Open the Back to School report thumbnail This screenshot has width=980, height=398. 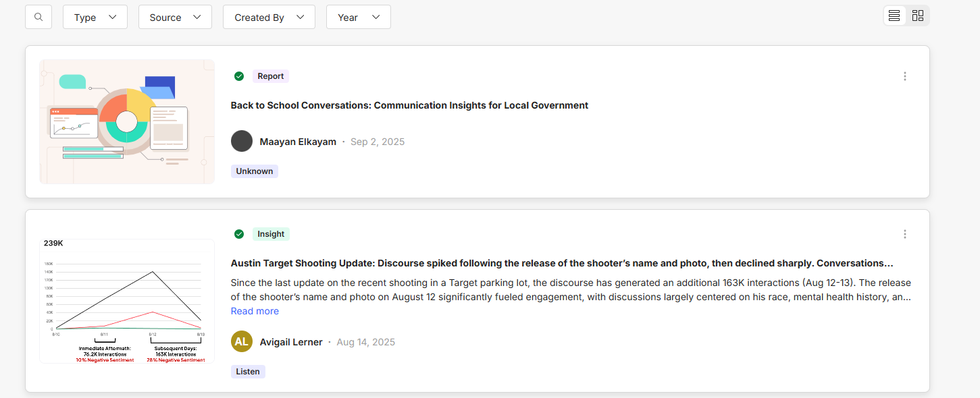click(127, 121)
